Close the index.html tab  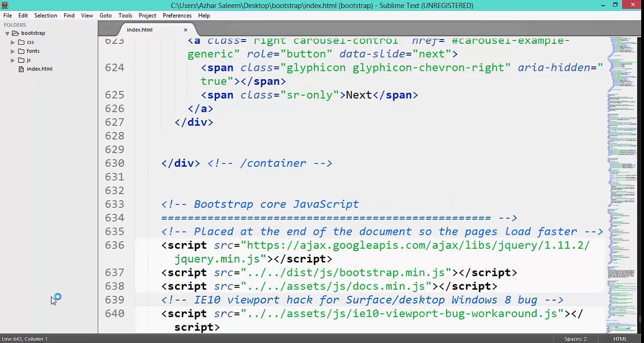coord(186,30)
